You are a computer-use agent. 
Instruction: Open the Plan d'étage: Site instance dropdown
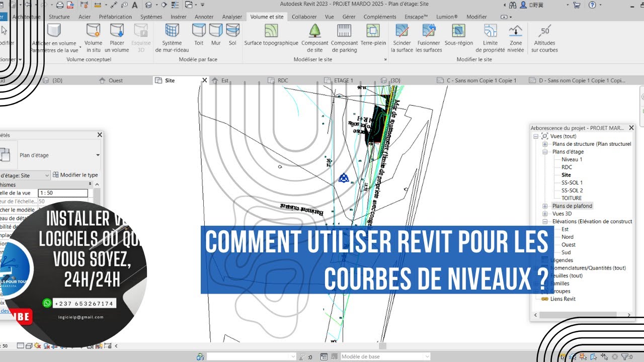click(x=47, y=175)
